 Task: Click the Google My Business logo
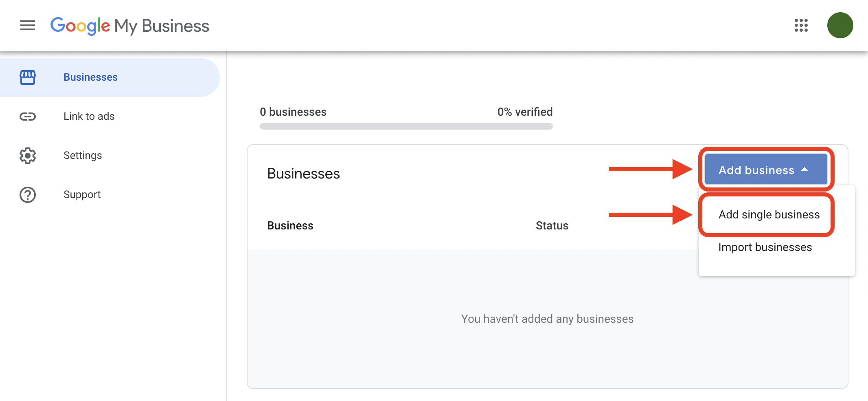pyautogui.click(x=129, y=26)
